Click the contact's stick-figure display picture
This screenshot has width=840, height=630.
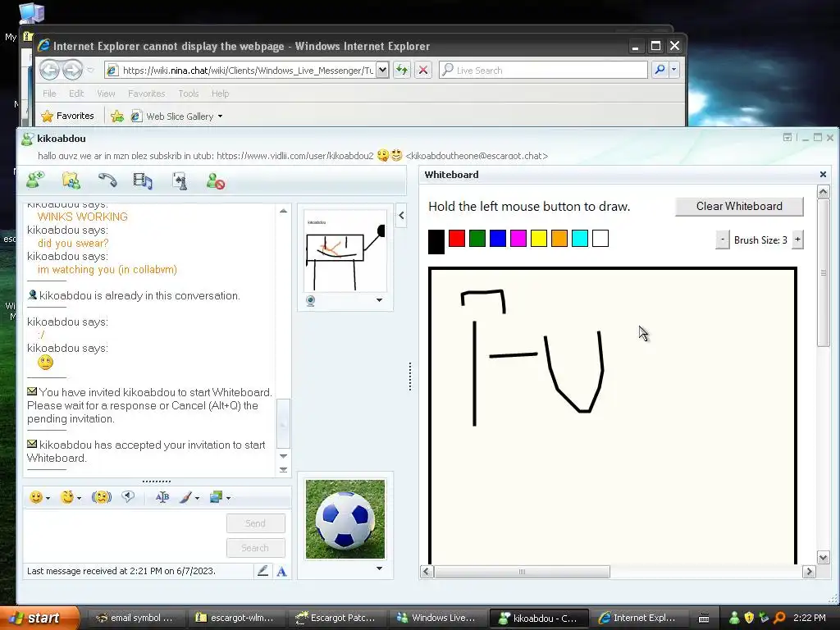click(x=345, y=251)
